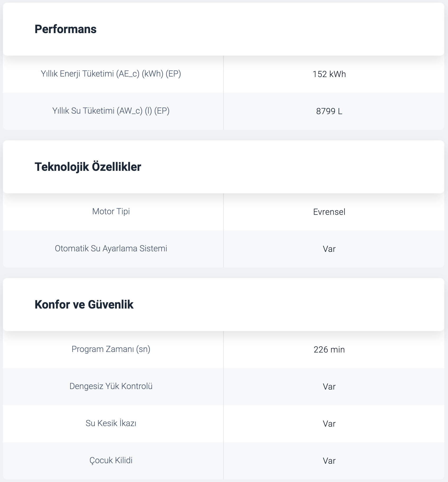This screenshot has height=482, width=448.
Task: Click the Çocuk Kilidi row label
Action: pyautogui.click(x=111, y=460)
